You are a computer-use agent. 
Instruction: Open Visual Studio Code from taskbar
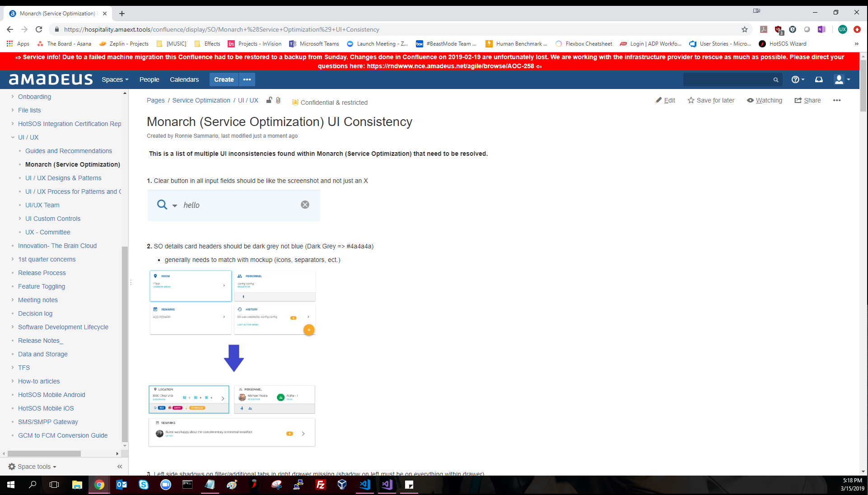tap(364, 485)
